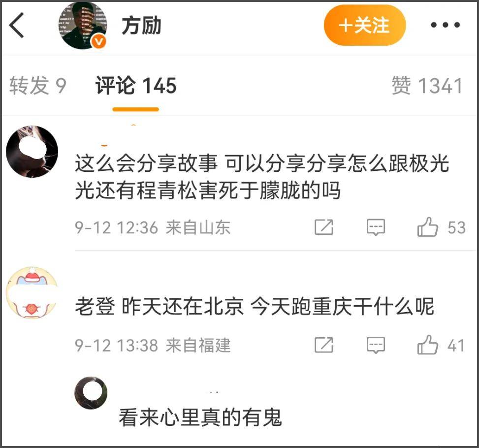Open the 方励 username link
This screenshot has width=479, height=448.
141,26
